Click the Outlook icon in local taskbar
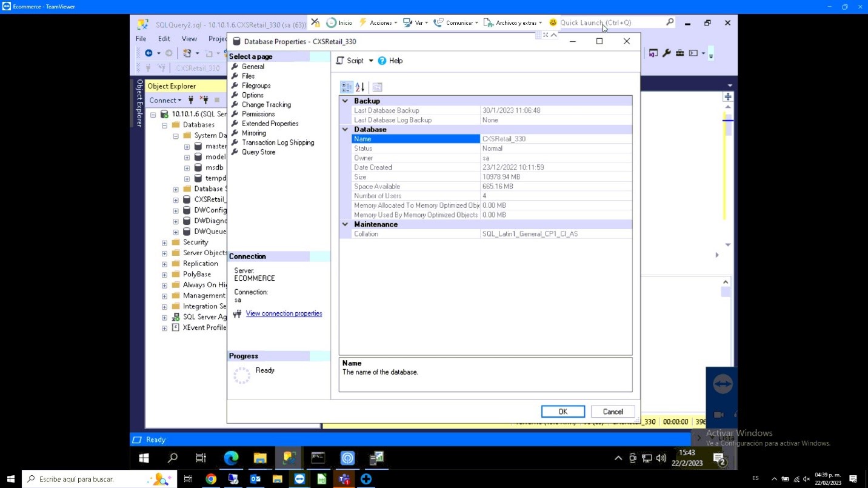868x488 pixels. [x=255, y=479]
